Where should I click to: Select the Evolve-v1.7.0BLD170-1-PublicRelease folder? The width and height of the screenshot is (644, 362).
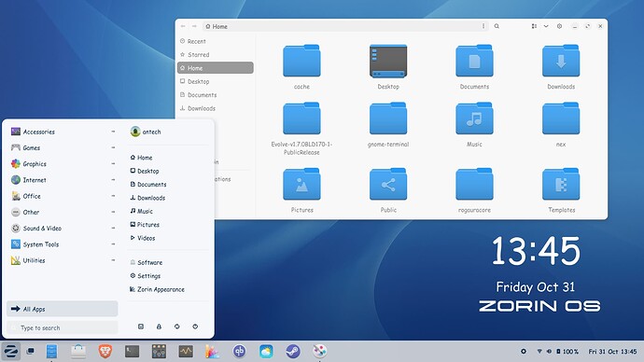(301, 118)
